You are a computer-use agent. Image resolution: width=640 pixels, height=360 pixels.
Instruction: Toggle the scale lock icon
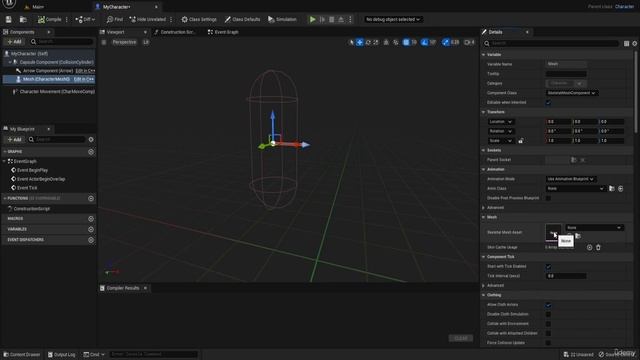point(520,141)
